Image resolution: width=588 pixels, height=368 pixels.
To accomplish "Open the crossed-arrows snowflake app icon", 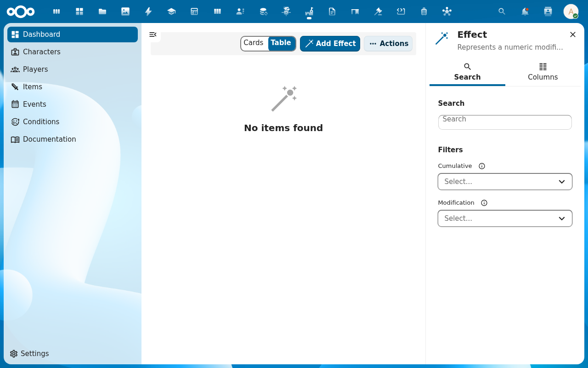I will [x=286, y=11].
